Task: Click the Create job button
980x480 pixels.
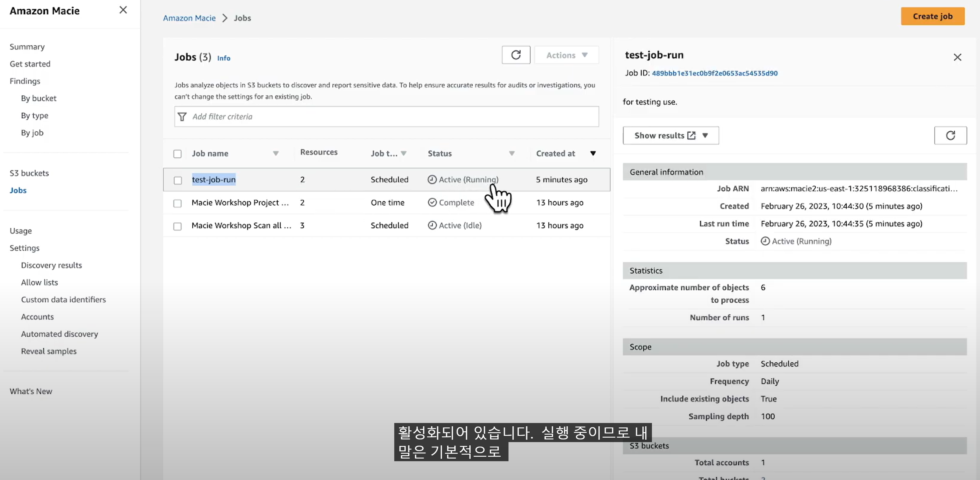Action: [932, 16]
